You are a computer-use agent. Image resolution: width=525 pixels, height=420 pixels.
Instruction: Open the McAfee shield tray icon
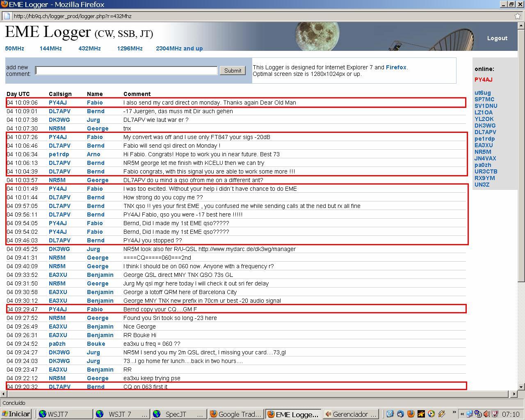[x=494, y=414]
